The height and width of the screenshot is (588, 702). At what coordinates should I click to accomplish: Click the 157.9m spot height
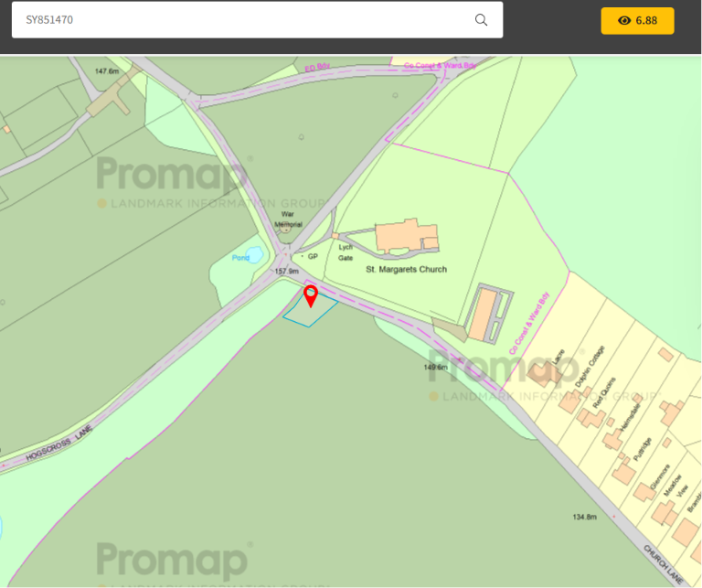click(x=286, y=271)
